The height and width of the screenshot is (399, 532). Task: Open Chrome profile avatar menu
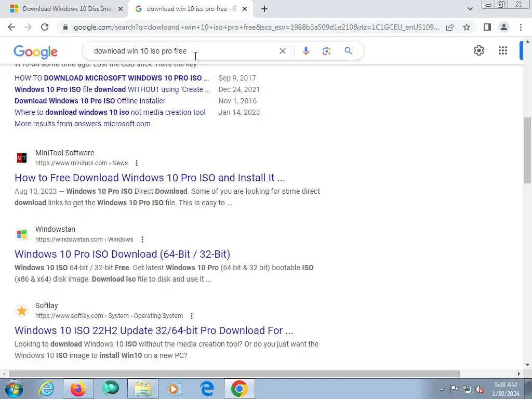coord(504,27)
